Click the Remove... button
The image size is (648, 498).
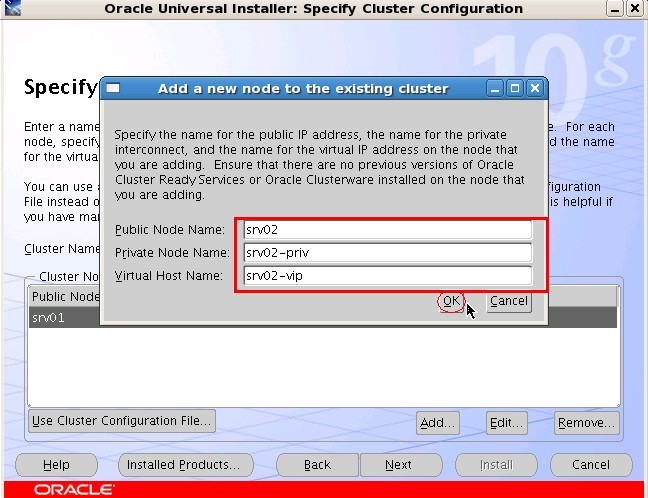pos(586,423)
